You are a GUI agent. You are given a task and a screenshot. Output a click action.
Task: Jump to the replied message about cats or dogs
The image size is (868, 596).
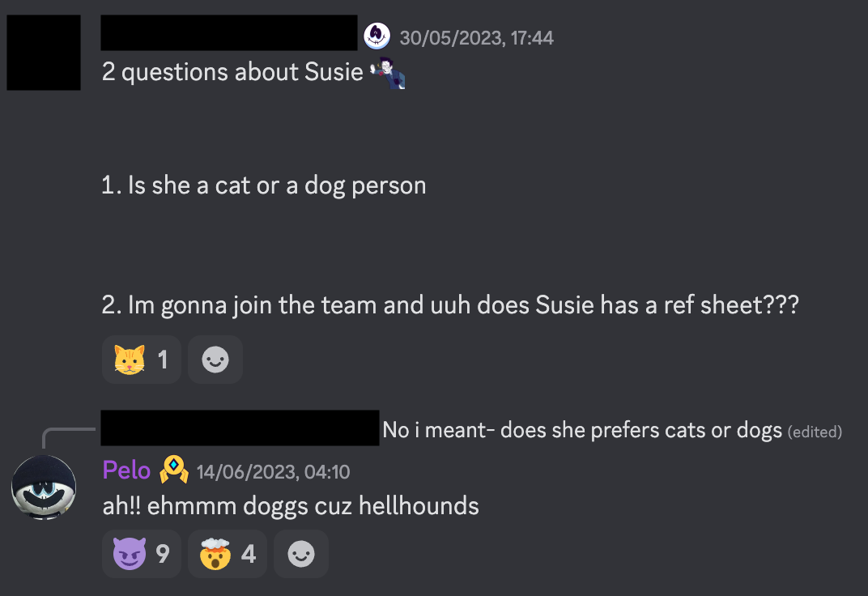click(x=582, y=430)
